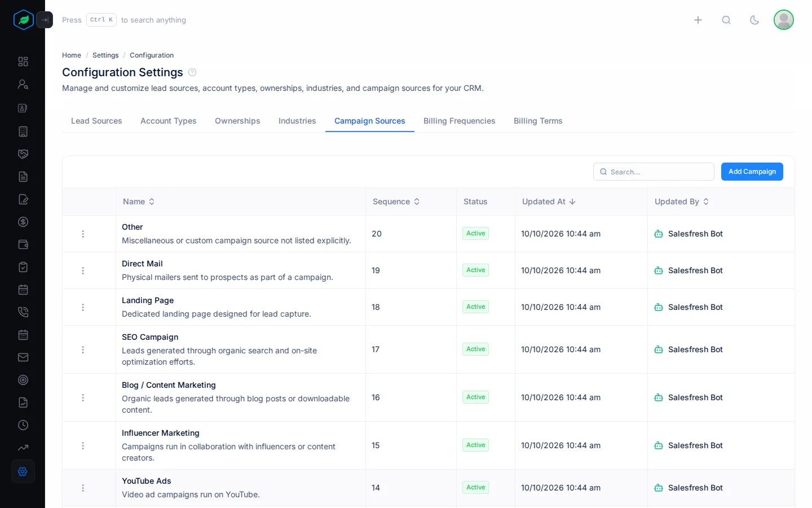This screenshot has height=508, width=812.
Task: Open the row actions menu for YouTube Ads
Action: [83, 488]
